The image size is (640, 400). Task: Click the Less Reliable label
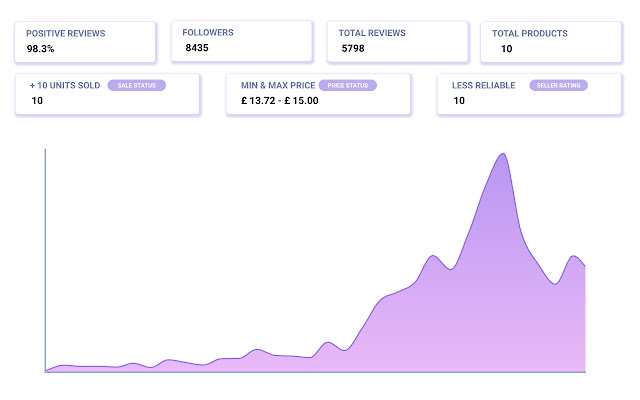pos(483,85)
